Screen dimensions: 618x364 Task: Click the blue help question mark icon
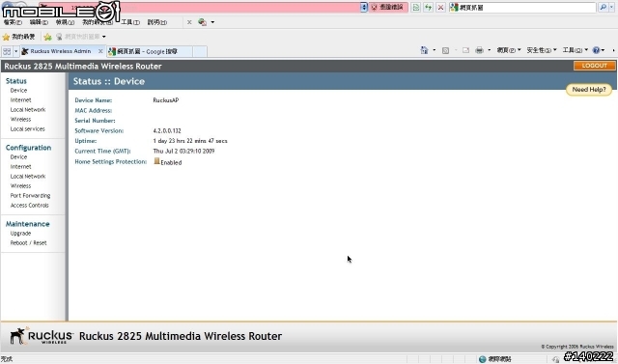click(x=597, y=50)
